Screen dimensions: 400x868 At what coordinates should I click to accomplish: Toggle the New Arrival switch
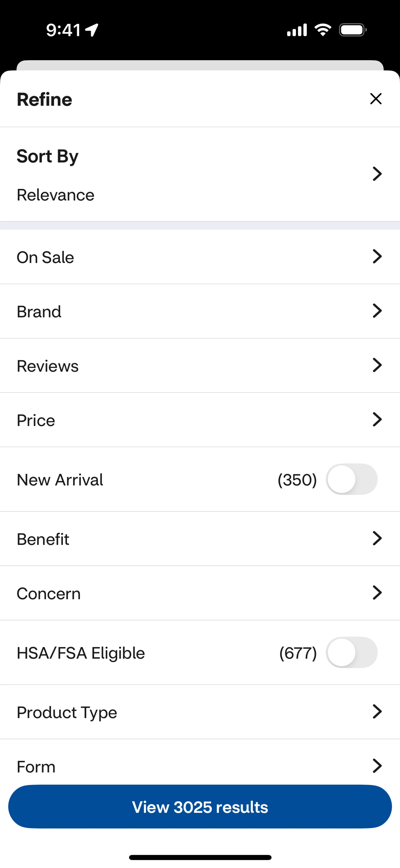pos(351,479)
